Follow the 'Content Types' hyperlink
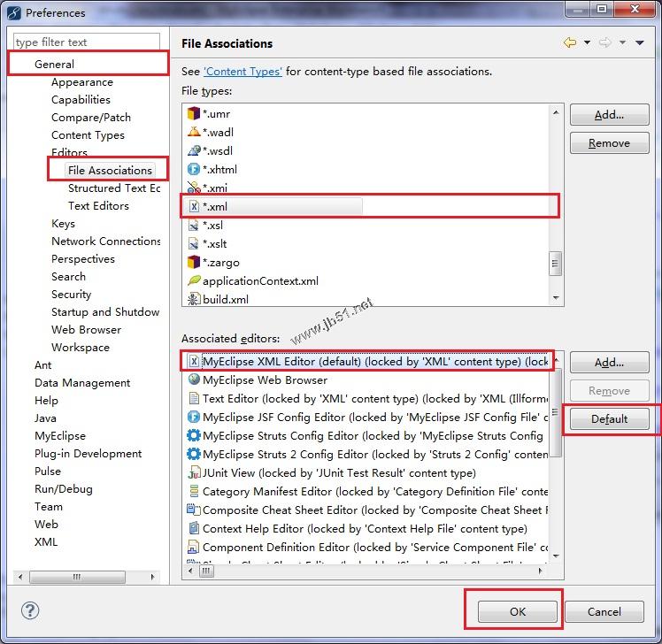The width and height of the screenshot is (662, 644). 242,71
